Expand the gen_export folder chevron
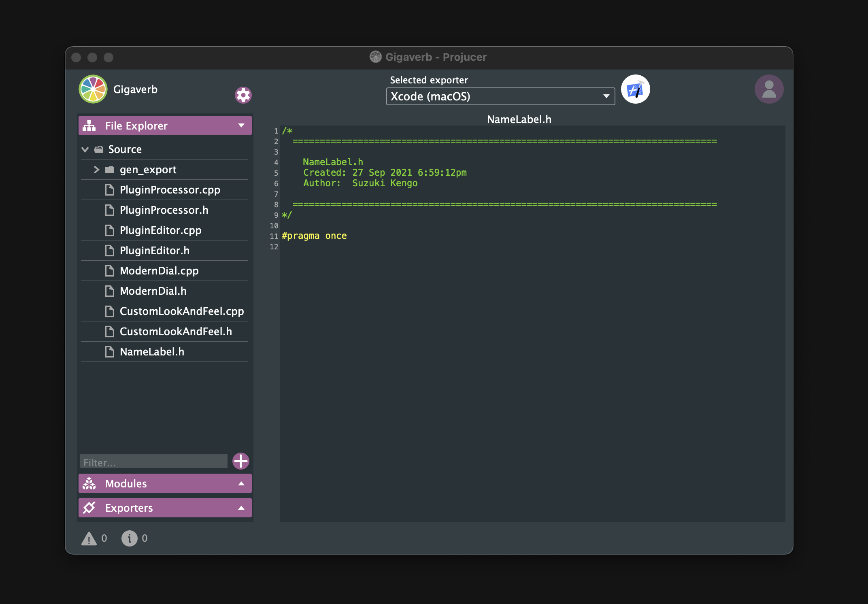The width and height of the screenshot is (868, 604). [x=96, y=170]
